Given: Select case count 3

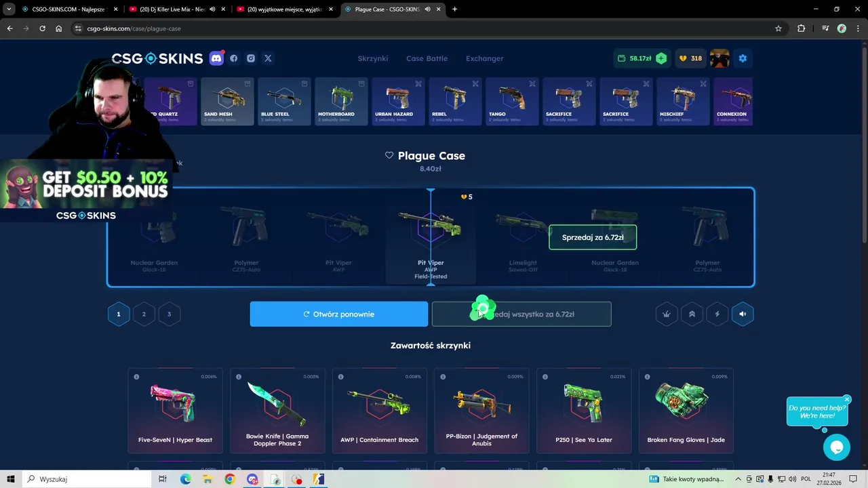Looking at the screenshot, I should pyautogui.click(x=170, y=314).
